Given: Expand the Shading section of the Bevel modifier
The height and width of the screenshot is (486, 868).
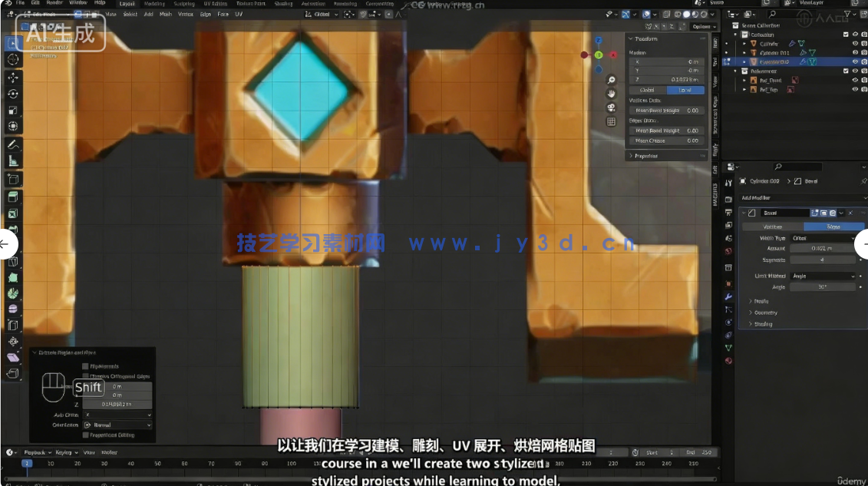Looking at the screenshot, I should click(763, 323).
